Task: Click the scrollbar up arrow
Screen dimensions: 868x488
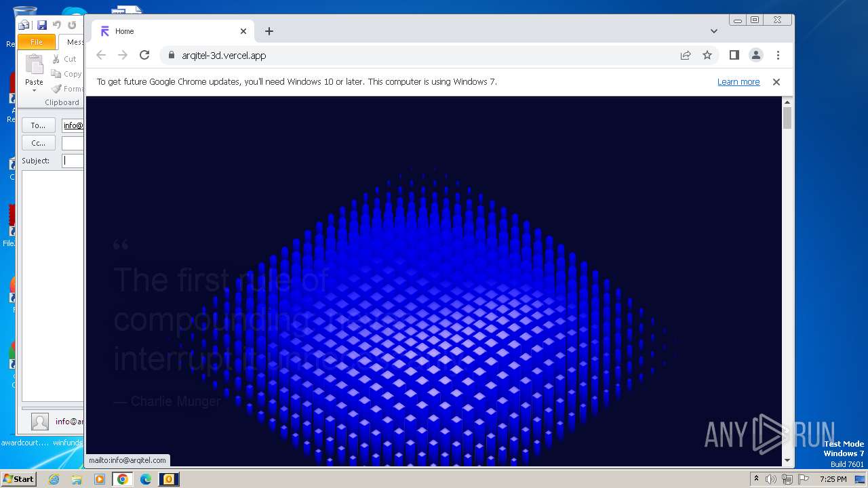Action: (x=787, y=102)
